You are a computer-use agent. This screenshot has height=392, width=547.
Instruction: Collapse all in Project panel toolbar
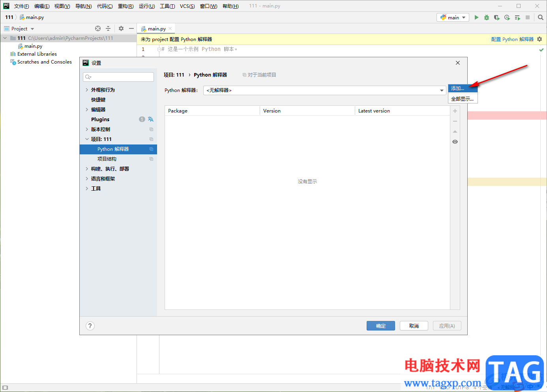(108, 28)
